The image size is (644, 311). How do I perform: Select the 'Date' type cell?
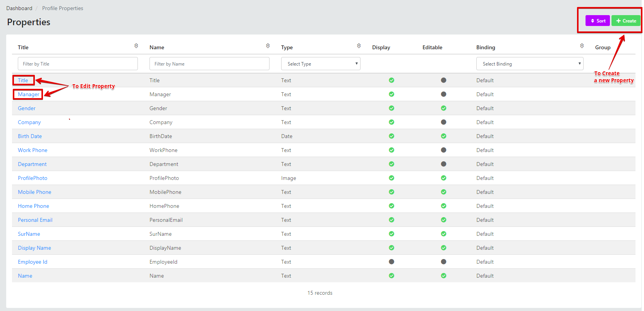pyautogui.click(x=287, y=136)
